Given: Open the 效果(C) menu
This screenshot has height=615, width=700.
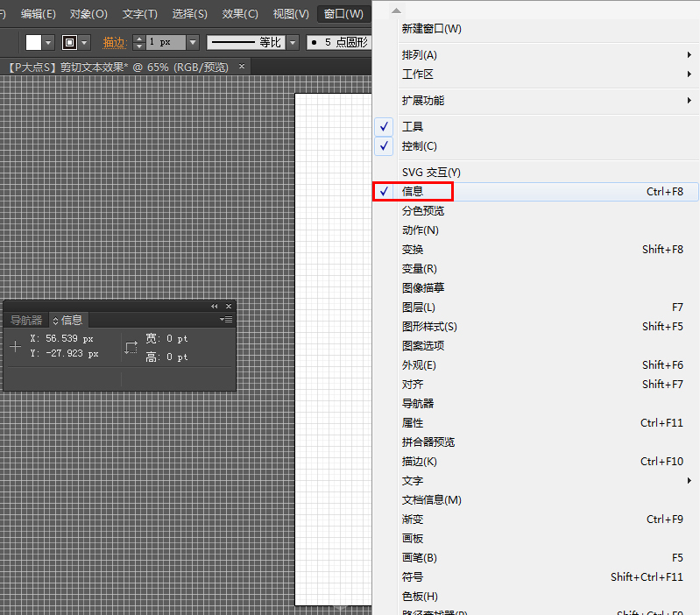Looking at the screenshot, I should (x=239, y=14).
